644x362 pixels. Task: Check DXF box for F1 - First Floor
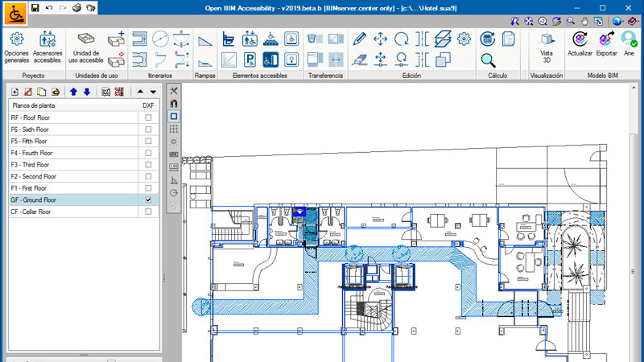(147, 187)
